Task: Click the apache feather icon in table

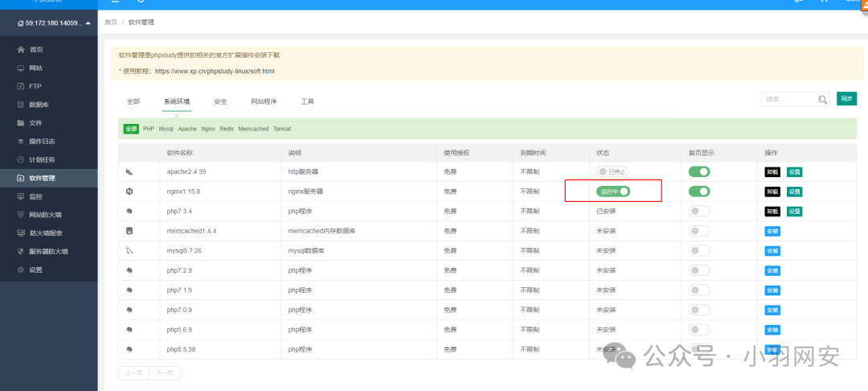Action: pyautogui.click(x=129, y=171)
